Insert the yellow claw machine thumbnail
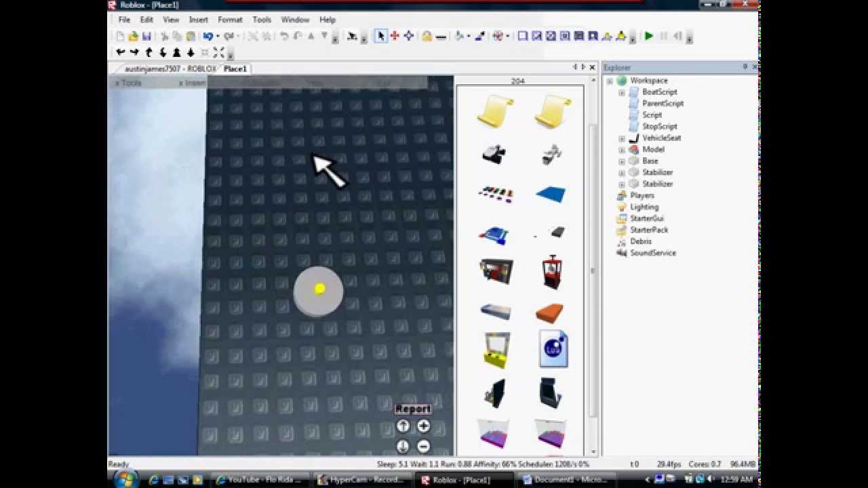The image size is (868, 488). point(496,350)
